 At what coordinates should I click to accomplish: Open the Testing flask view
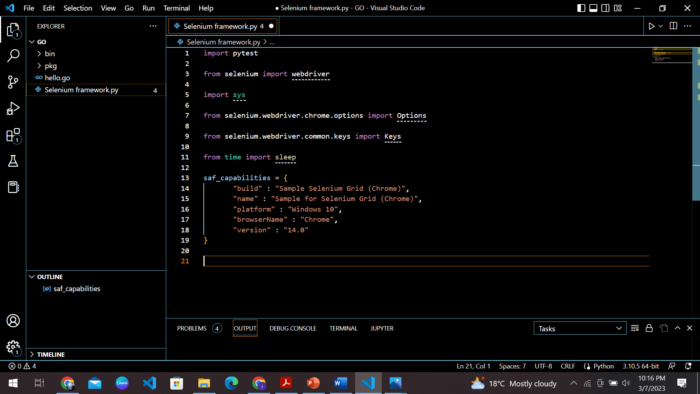[x=13, y=161]
